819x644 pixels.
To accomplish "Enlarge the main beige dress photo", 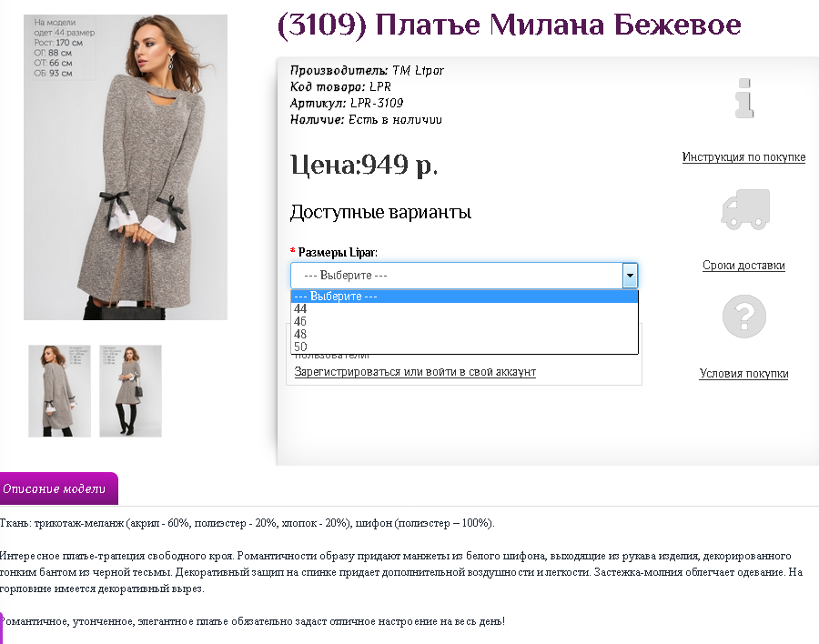I will click(126, 167).
